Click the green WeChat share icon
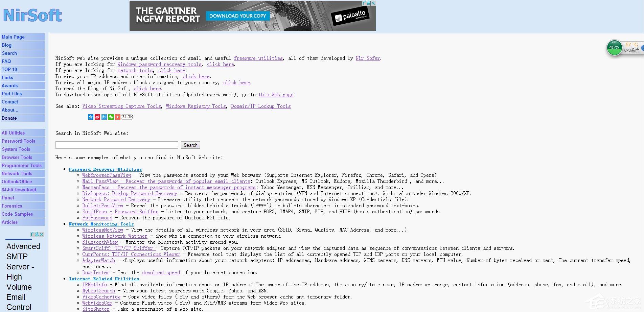Viewport: 644px width, 312px height. (111, 117)
